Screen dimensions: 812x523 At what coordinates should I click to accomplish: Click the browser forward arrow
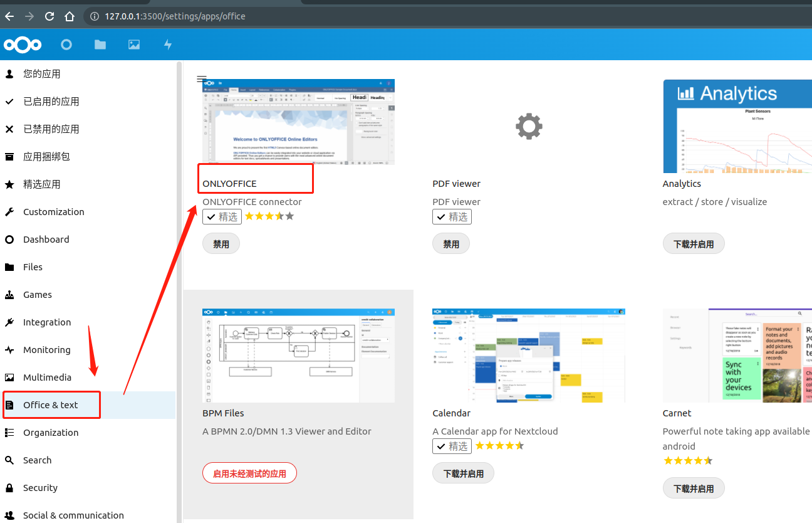pos(29,16)
